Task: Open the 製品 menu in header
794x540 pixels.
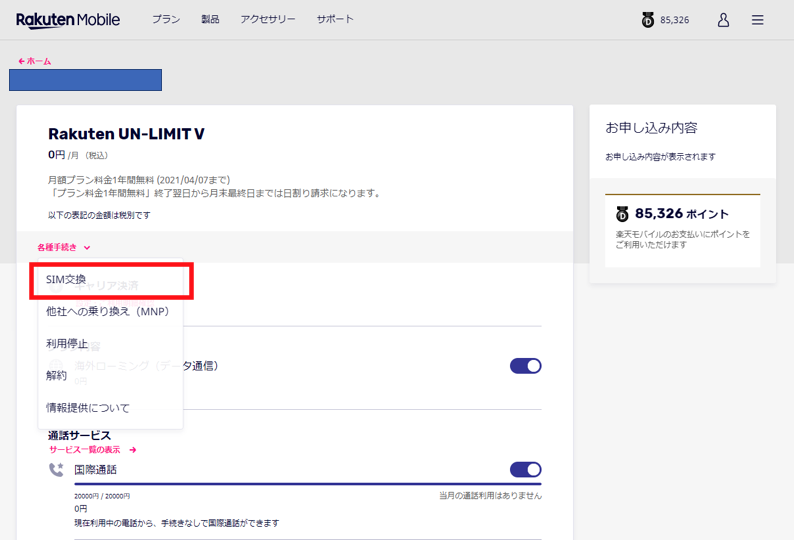Action: tap(210, 19)
